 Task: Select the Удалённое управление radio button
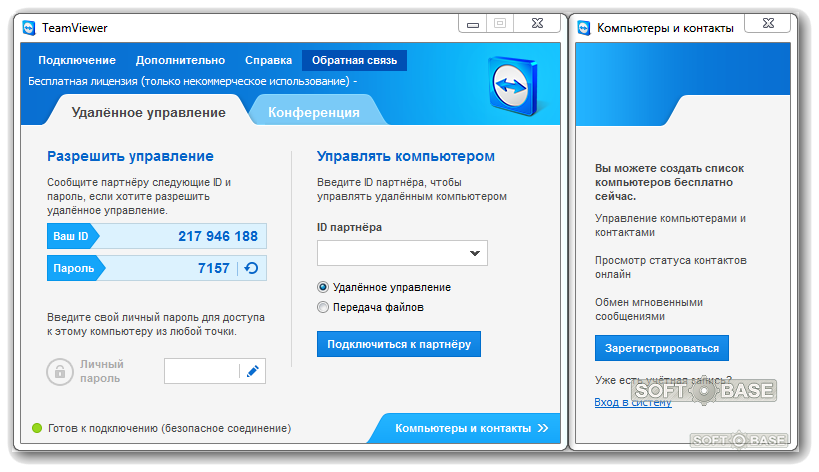click(323, 287)
